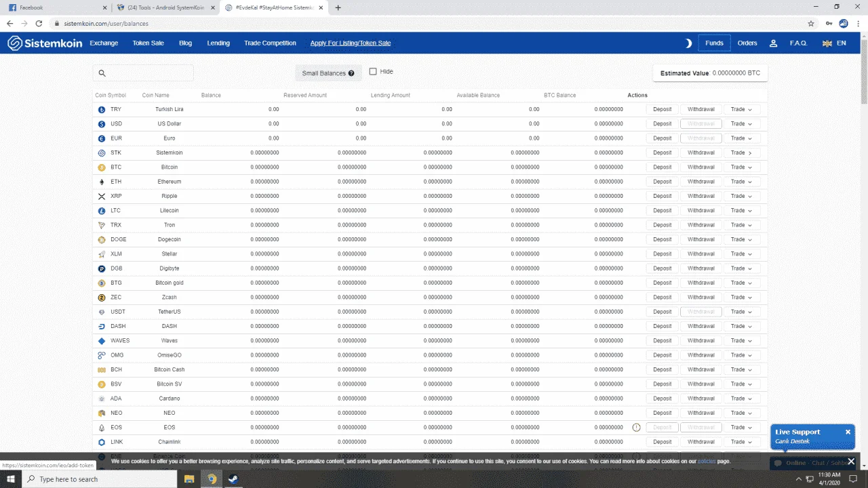Open Apply For Listing/Token Sale link
This screenshot has width=868, height=488.
(x=351, y=43)
